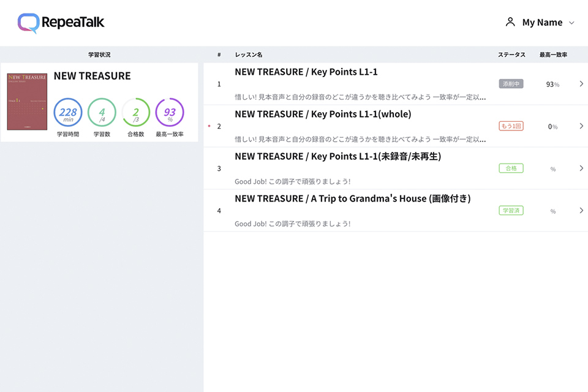Click the 0% match rate in row 2
588x392 pixels.
click(x=552, y=127)
